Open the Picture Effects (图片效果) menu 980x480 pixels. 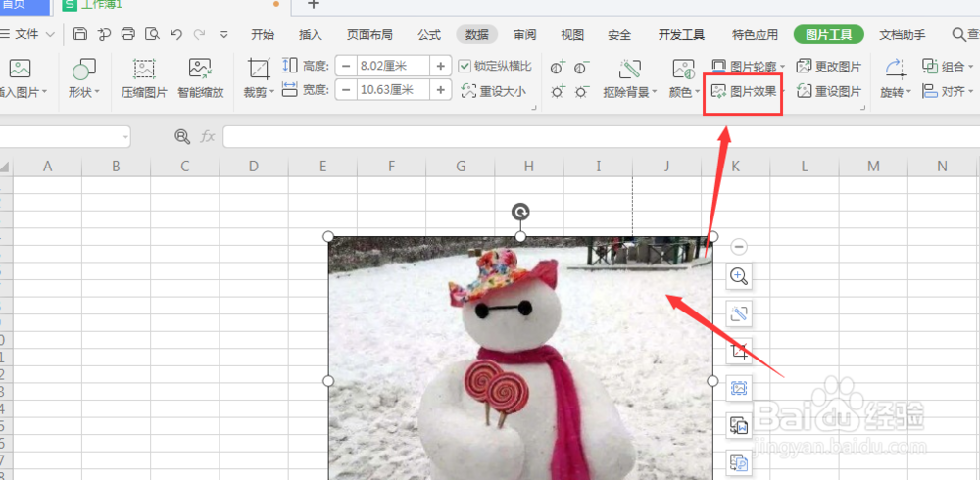[x=744, y=92]
